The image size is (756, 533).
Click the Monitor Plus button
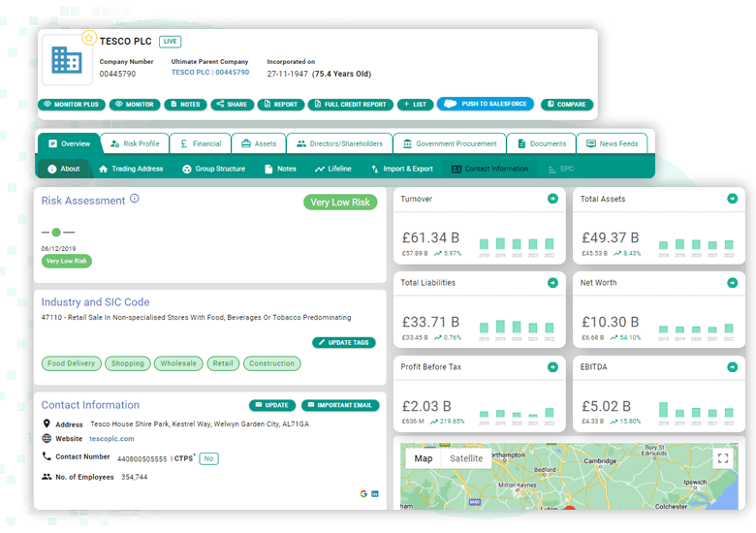coord(72,104)
